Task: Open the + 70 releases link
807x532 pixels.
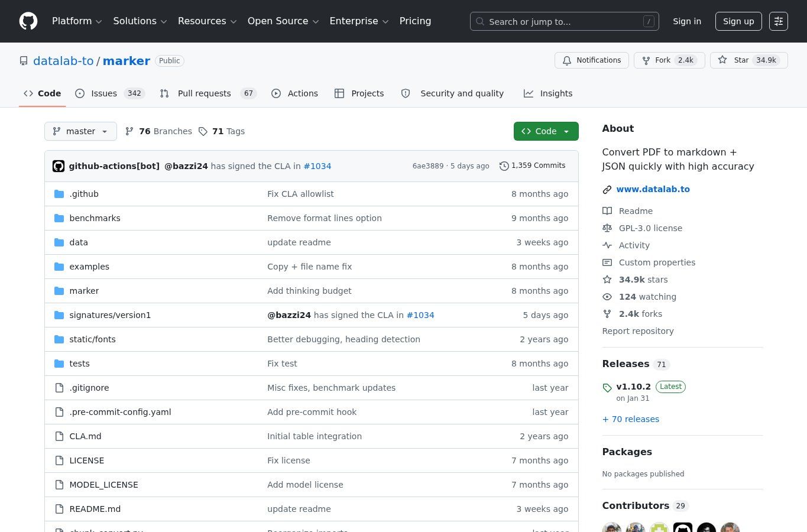Action: 630,419
